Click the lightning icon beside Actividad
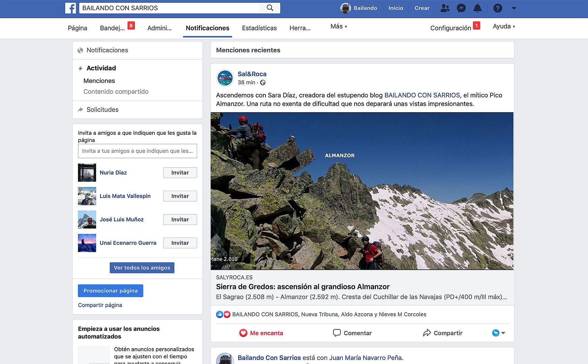 click(x=80, y=68)
